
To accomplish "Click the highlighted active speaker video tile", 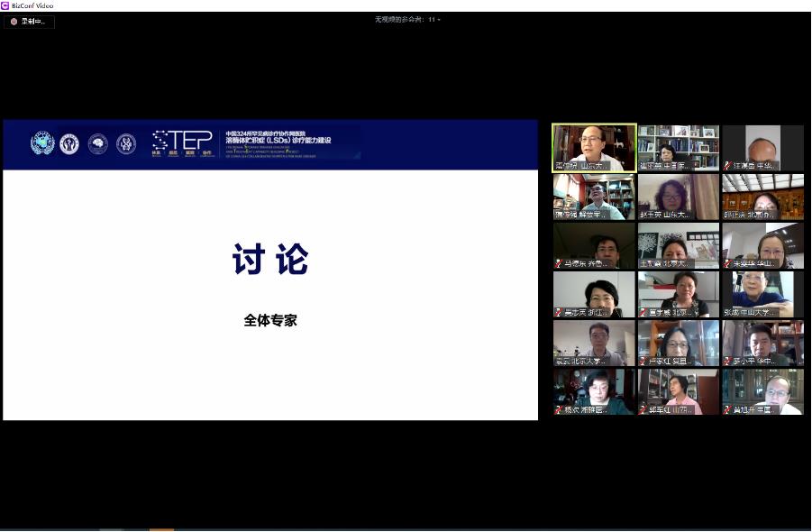I will (593, 148).
